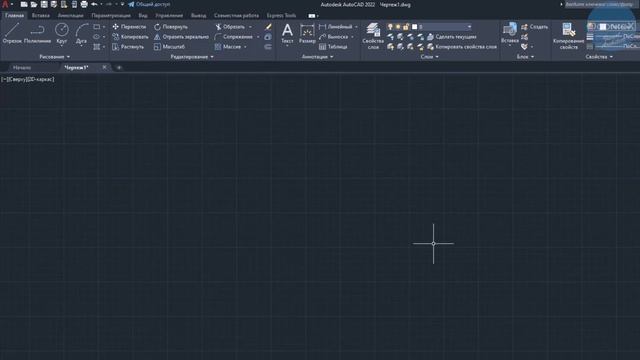Image resolution: width=640 pixels, height=360 pixels.
Task: Insert a Таблица (Table)
Action: point(333,47)
